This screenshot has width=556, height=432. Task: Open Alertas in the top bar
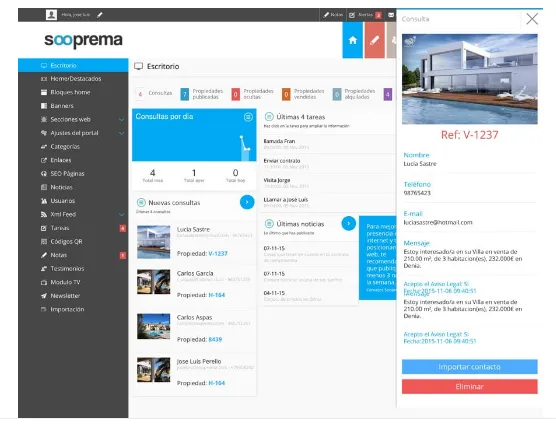point(365,15)
